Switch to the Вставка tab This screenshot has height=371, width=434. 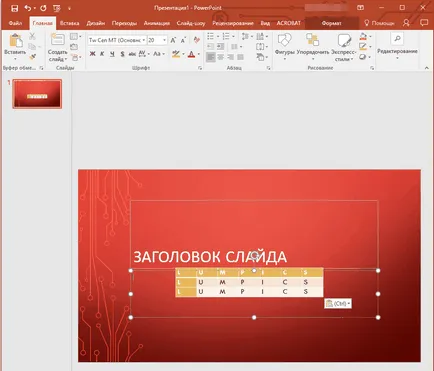point(69,23)
